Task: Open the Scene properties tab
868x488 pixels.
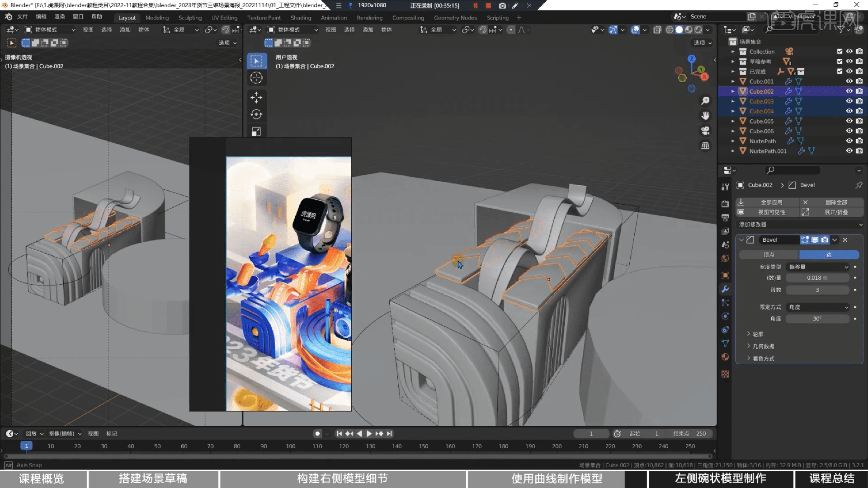Action: tap(725, 244)
